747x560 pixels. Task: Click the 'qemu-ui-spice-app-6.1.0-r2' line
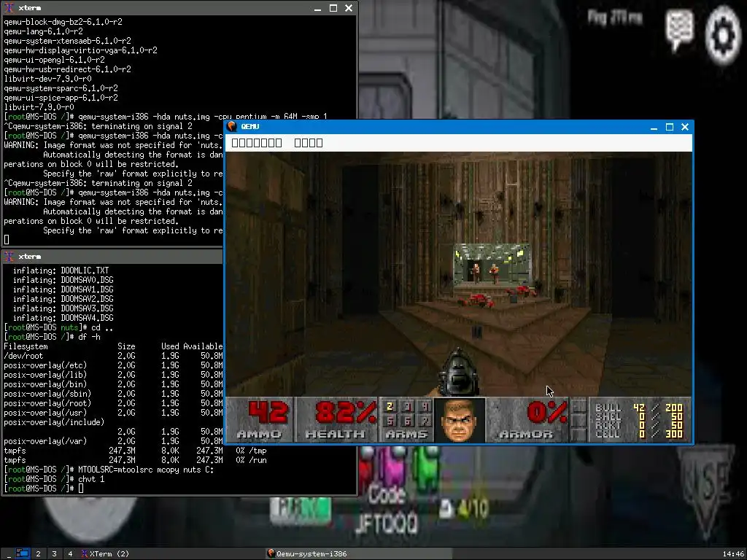[61, 98]
